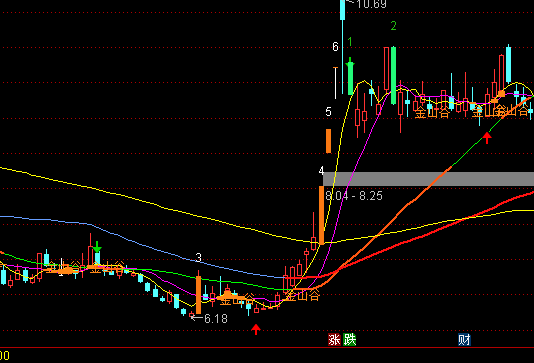This screenshot has width=534, height=363.
Task: Select the red up arrow below the 6.18 low
Action: tap(256, 329)
